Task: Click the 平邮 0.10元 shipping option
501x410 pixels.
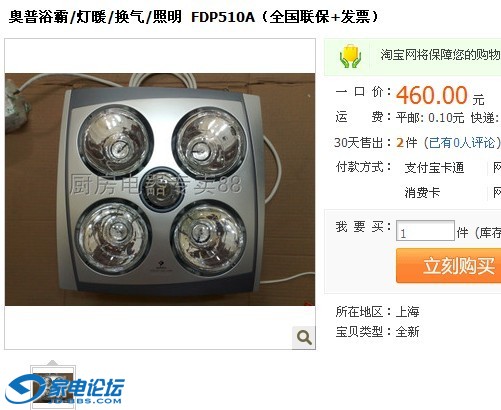Action: pyautogui.click(x=430, y=118)
